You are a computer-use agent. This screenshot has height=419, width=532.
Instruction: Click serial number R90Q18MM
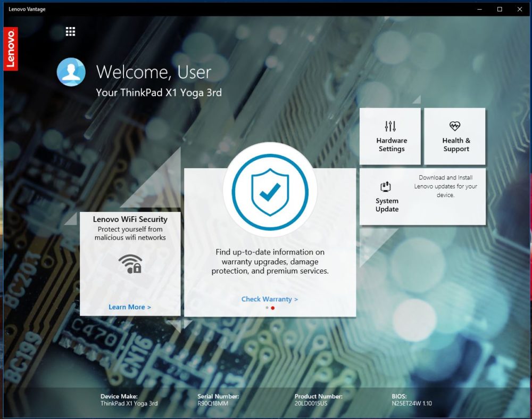[213, 404]
